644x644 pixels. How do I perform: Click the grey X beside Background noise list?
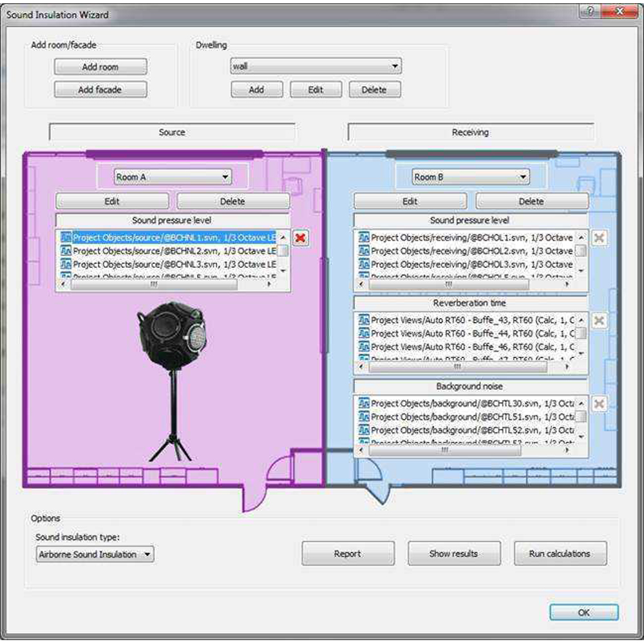599,404
